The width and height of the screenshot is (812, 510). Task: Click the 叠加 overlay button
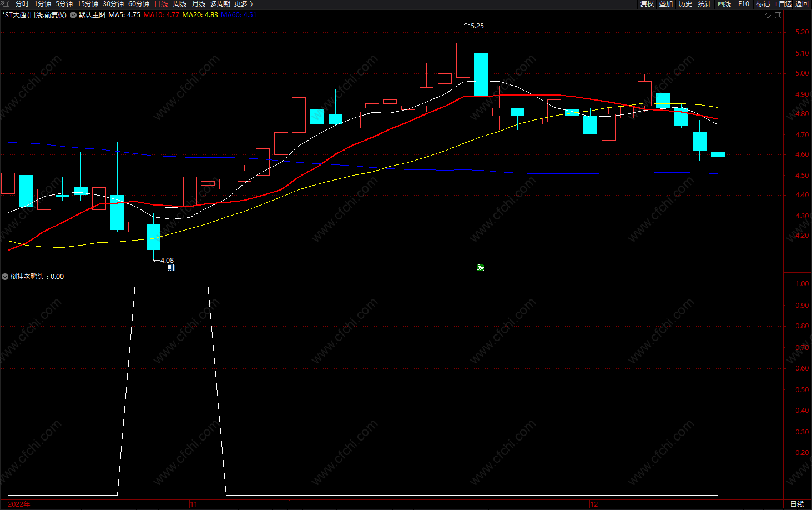click(666, 4)
